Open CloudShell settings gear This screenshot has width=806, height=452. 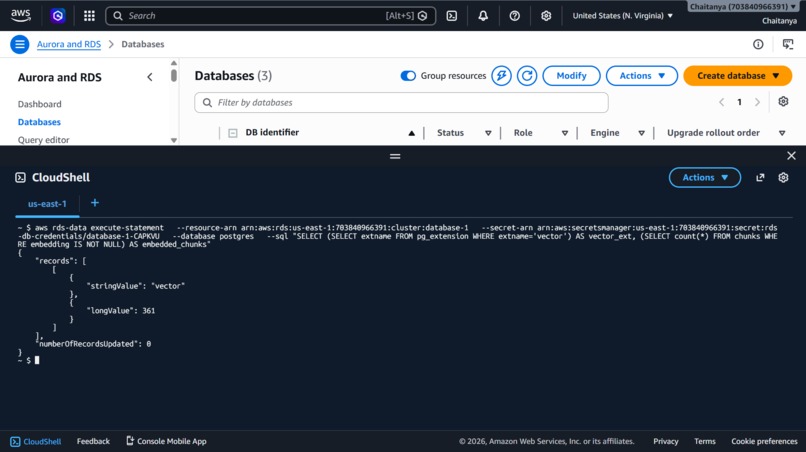click(783, 177)
